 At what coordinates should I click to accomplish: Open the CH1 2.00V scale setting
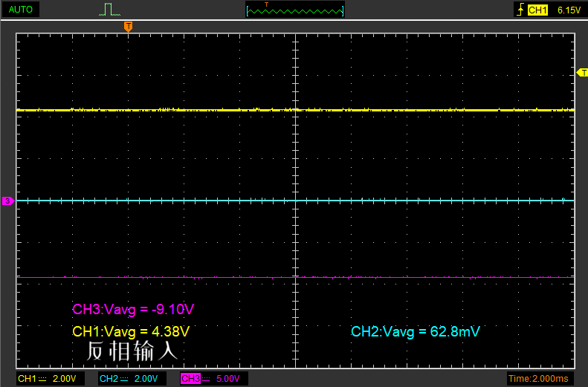coord(64,379)
